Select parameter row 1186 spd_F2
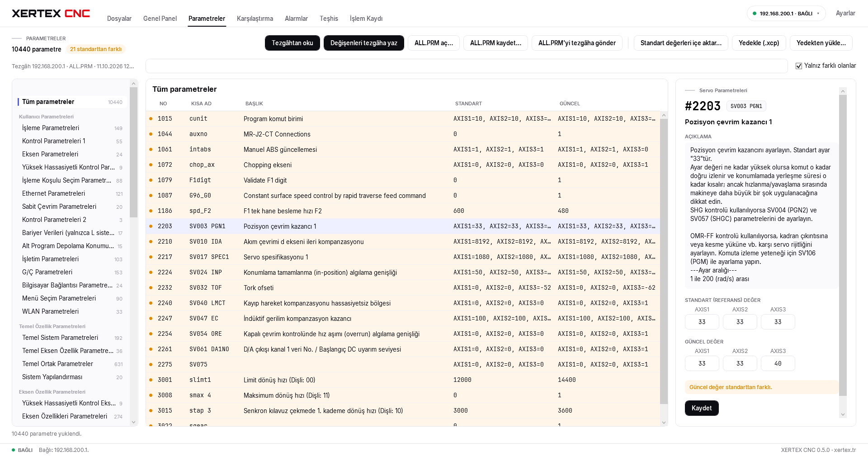 coord(403,211)
